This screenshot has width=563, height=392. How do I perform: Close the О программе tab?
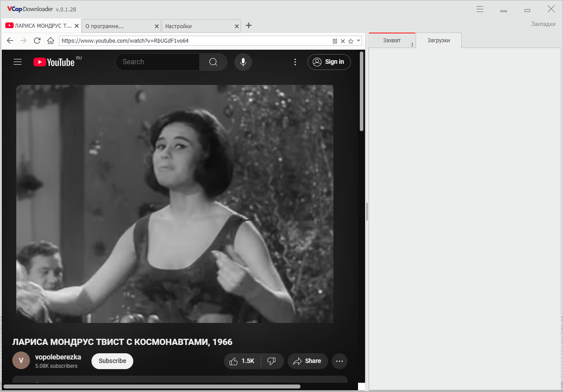(x=157, y=26)
